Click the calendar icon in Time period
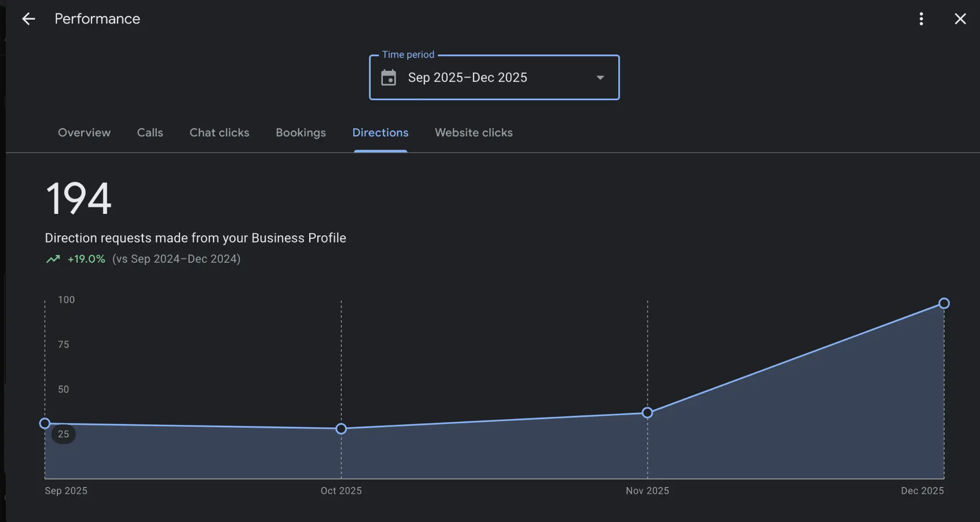The height and width of the screenshot is (522, 980). [389, 78]
